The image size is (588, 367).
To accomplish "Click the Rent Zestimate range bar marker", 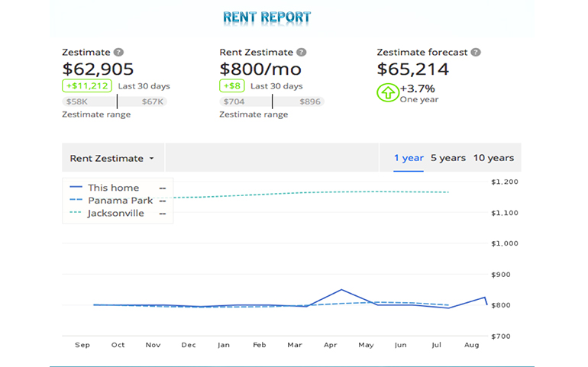I will (x=273, y=101).
